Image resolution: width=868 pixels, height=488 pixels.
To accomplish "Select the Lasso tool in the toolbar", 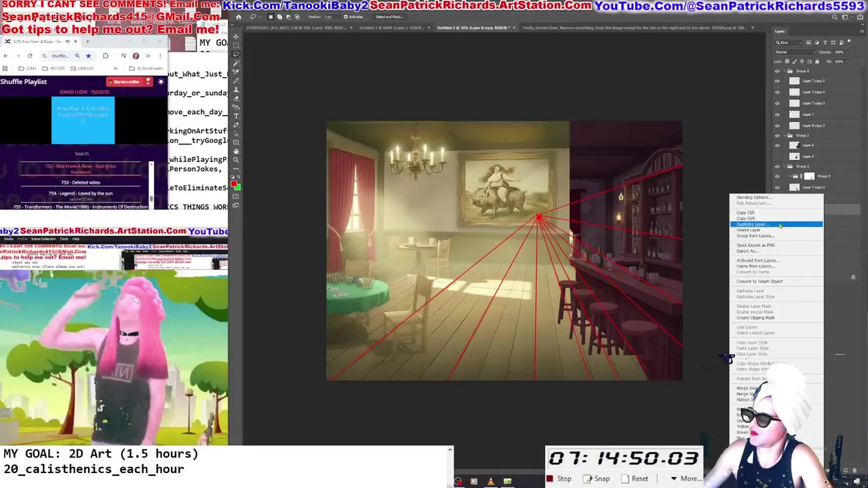I will (236, 54).
